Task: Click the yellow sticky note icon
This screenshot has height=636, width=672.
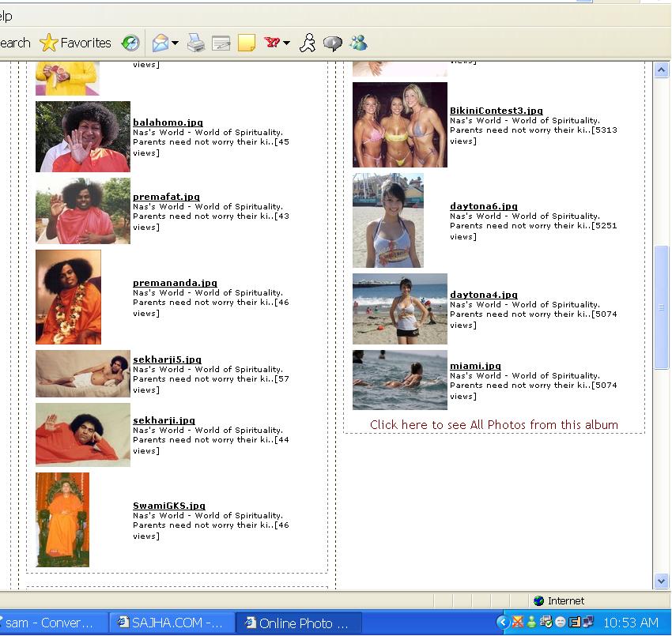Action: pyautogui.click(x=247, y=43)
